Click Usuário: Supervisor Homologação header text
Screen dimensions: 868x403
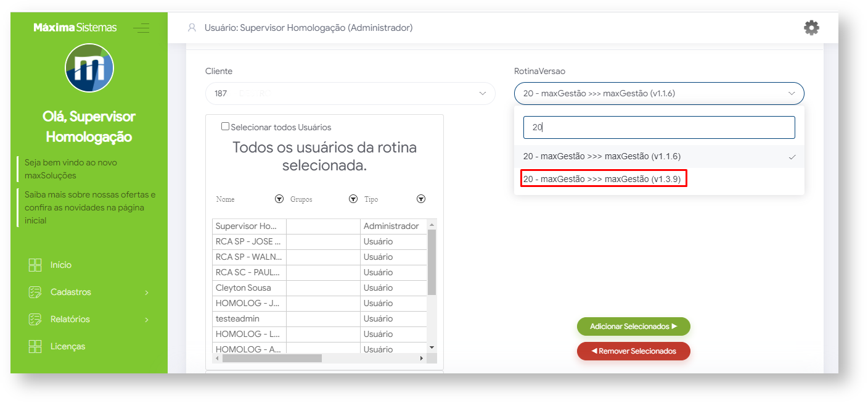coord(309,28)
